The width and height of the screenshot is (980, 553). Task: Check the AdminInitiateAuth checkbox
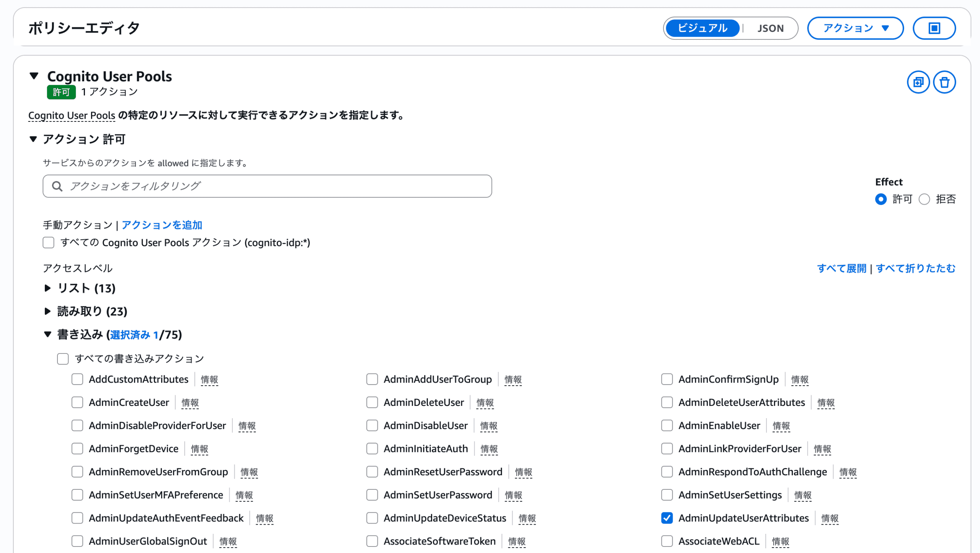click(x=372, y=448)
